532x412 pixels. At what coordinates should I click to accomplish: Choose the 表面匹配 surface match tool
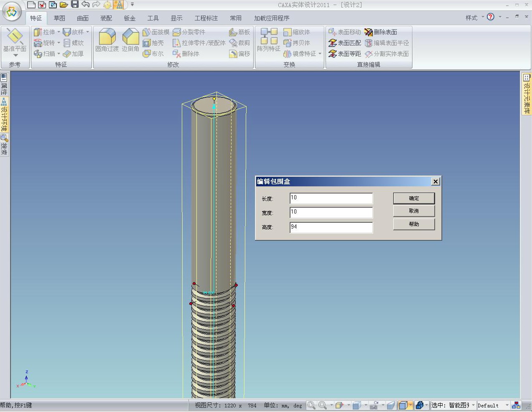click(345, 43)
